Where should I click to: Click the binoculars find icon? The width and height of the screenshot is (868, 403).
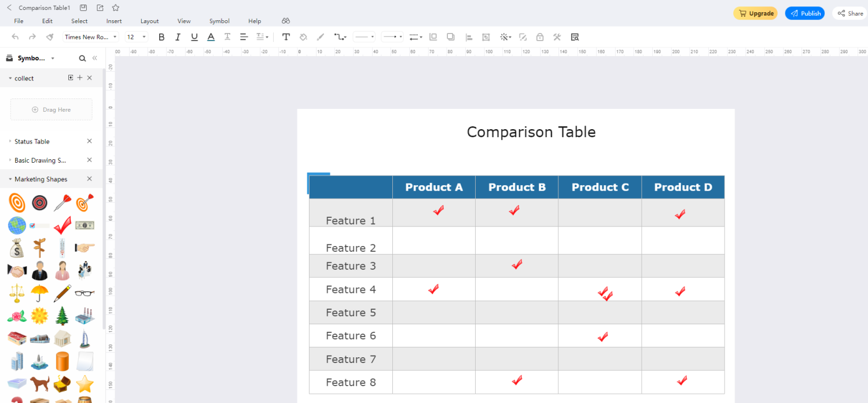coord(286,21)
